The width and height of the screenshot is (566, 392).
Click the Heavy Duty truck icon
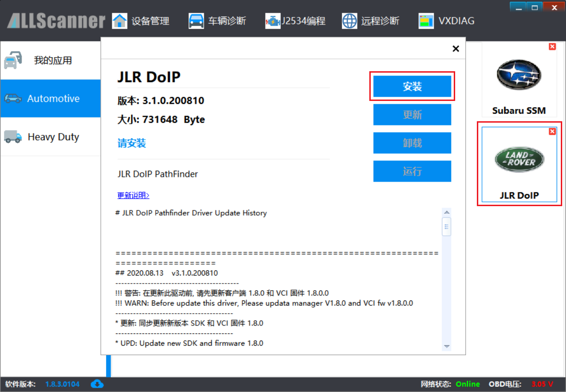tap(13, 137)
